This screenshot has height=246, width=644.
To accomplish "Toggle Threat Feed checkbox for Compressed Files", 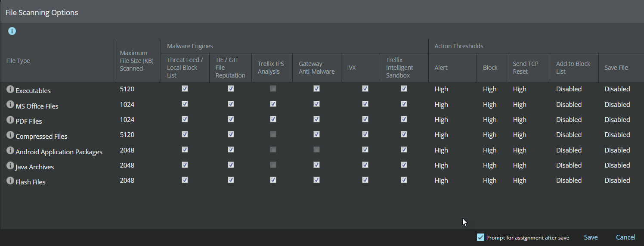I will [185, 134].
